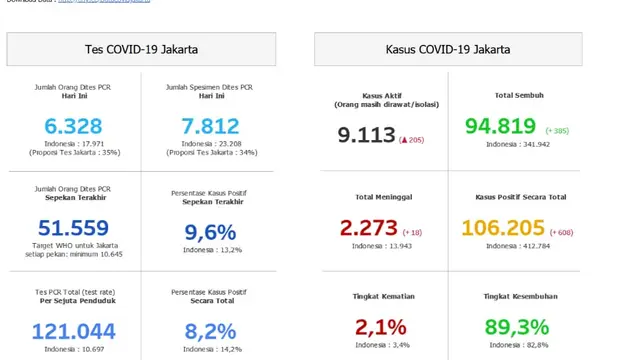This screenshot has width=640, height=360.
Task: Click the green +385 recovered increase
Action: 557,131
